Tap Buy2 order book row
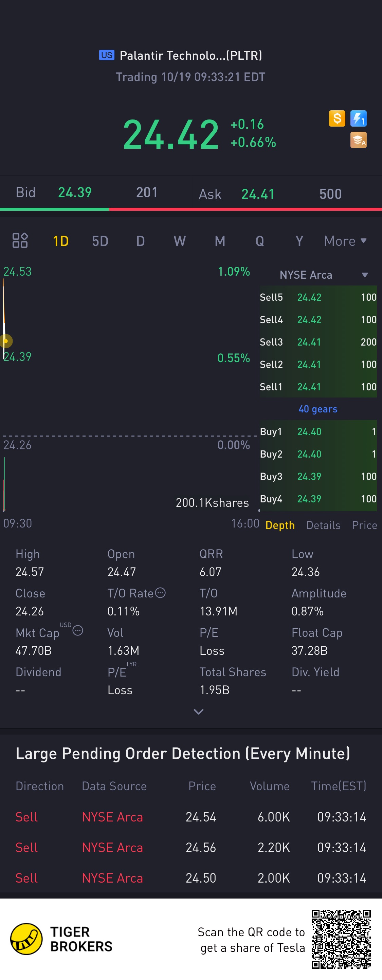 318,454
